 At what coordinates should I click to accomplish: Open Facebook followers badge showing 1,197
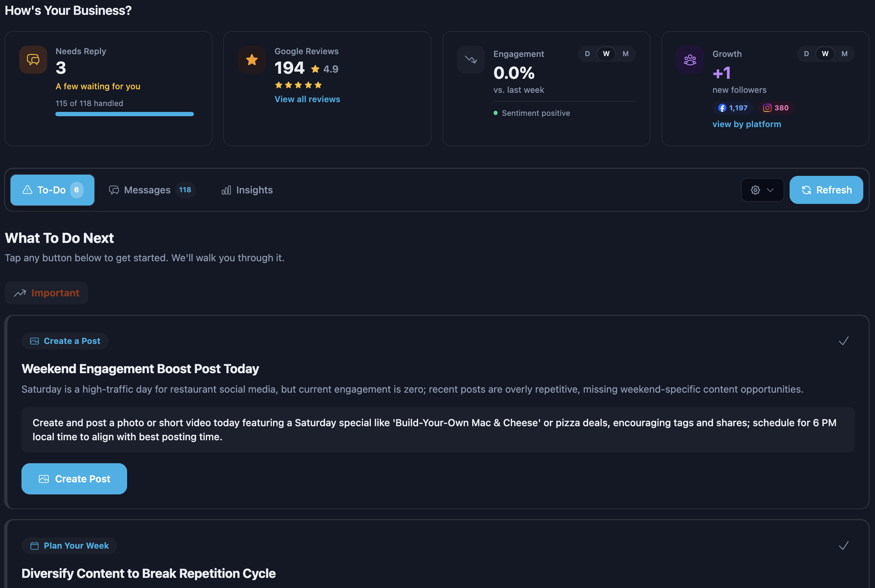[733, 108]
